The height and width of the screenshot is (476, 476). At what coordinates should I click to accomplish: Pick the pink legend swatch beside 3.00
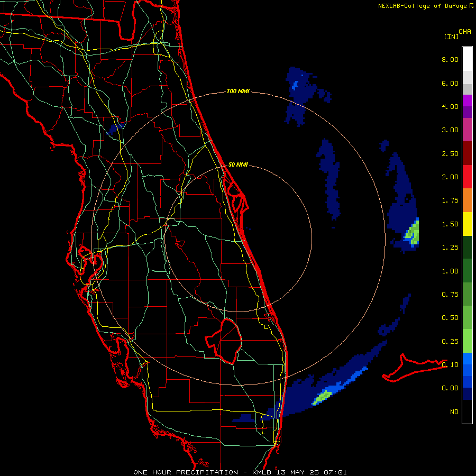[467, 130]
